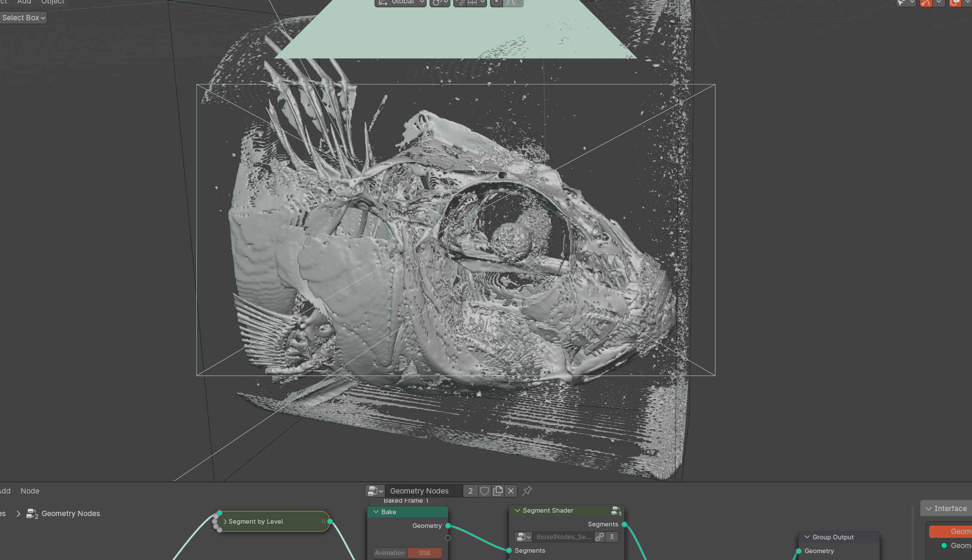Image resolution: width=972 pixels, height=560 pixels.
Task: Expand the Segment by Level node
Action: [225, 521]
